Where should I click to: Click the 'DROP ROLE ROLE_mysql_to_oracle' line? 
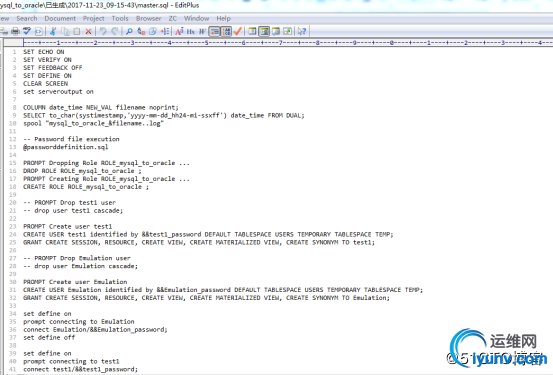82,171
